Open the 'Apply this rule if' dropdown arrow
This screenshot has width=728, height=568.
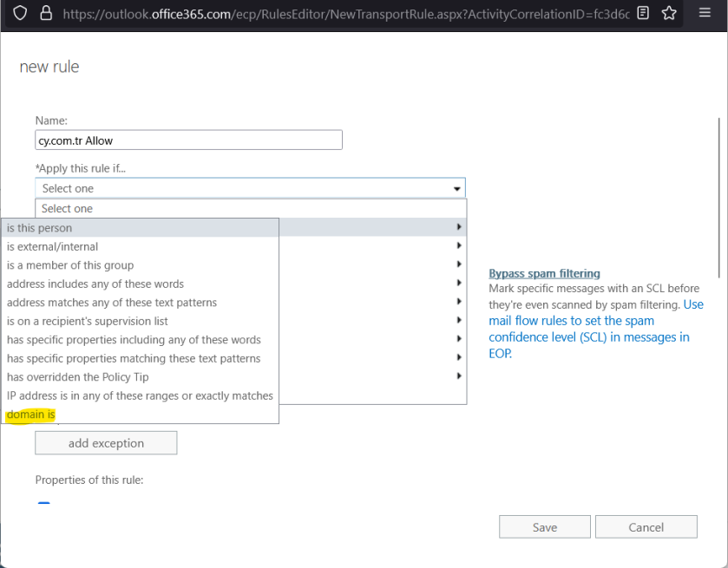456,188
